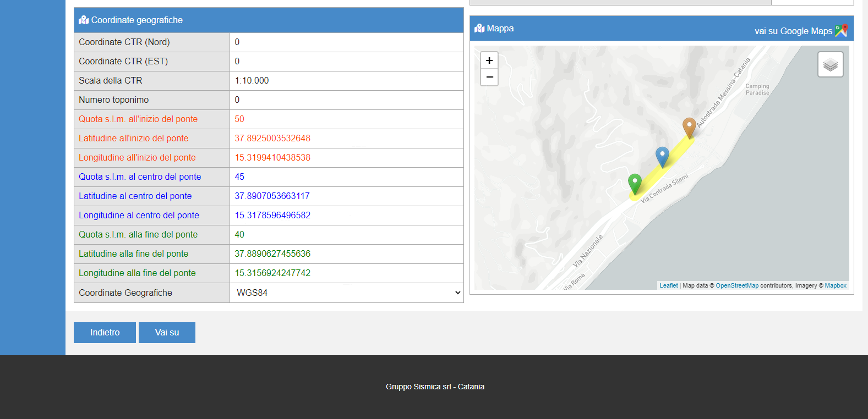Click the map zoom out minus button
This screenshot has height=419, width=868.
coord(489,78)
